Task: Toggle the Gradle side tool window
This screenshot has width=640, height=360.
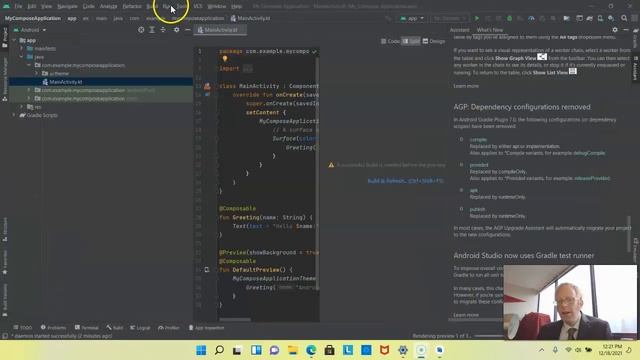Action: pos(636,38)
